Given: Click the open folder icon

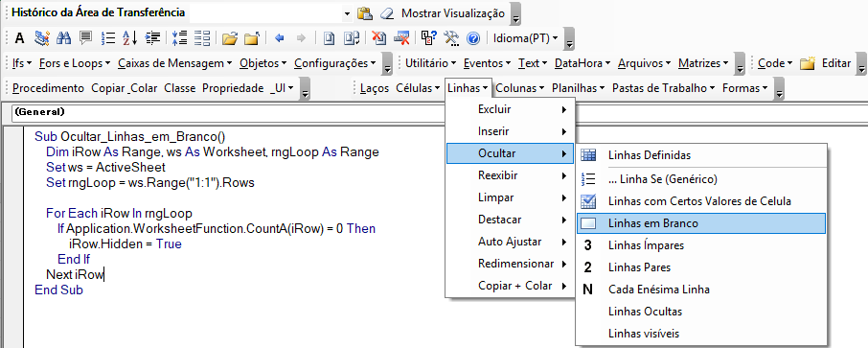Looking at the screenshot, I should (x=230, y=38).
